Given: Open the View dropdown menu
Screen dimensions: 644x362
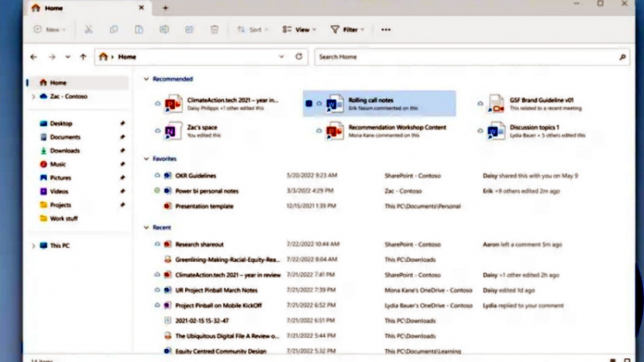Looking at the screenshot, I should (299, 30).
